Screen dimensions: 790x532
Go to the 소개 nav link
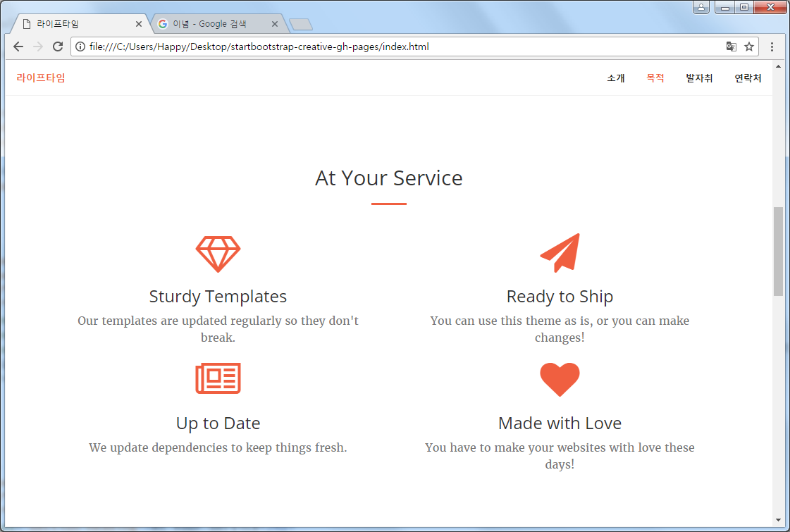[x=616, y=78]
